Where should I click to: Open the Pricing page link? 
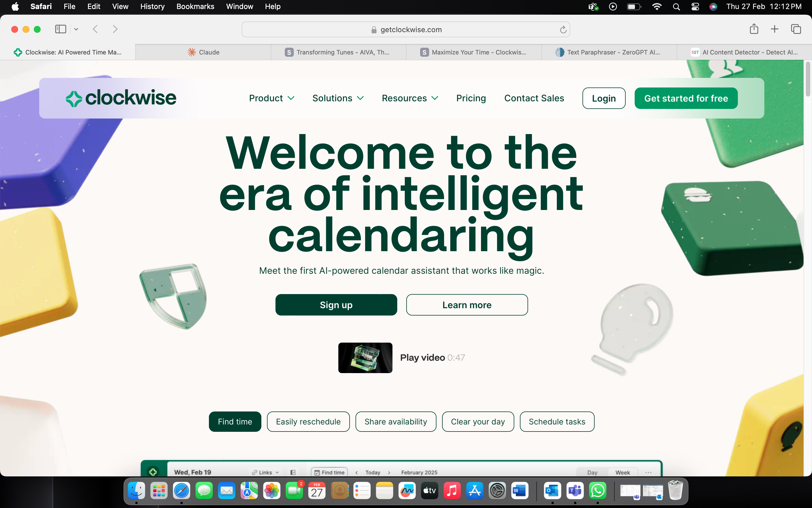(x=471, y=98)
